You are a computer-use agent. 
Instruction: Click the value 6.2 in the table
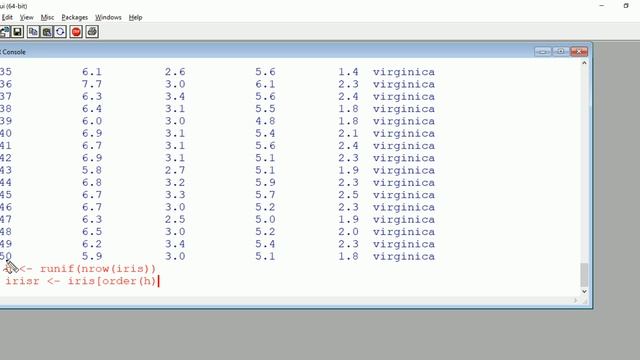pos(92,244)
